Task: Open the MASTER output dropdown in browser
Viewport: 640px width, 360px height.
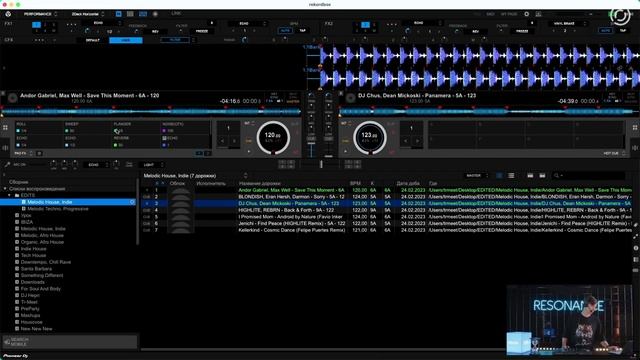Action: point(476,176)
